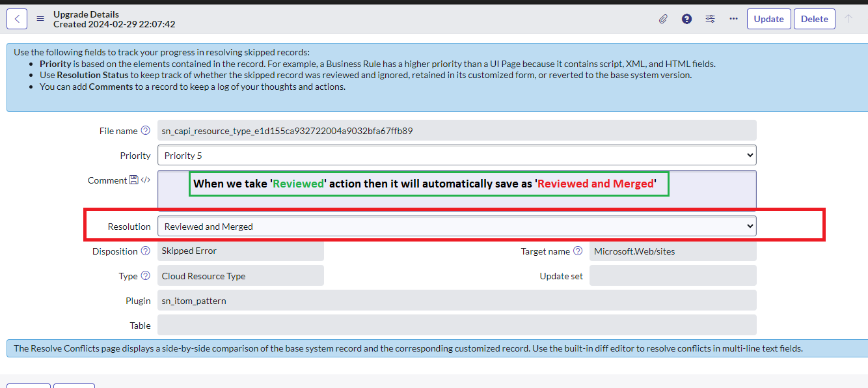Click the paperclip manage attachments icon
The height and width of the screenshot is (388, 868).
[663, 19]
